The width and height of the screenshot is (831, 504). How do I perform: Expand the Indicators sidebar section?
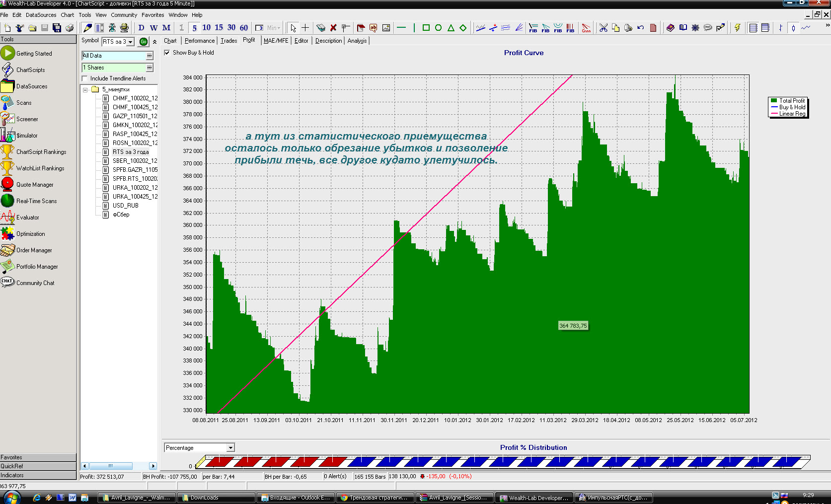(x=38, y=475)
